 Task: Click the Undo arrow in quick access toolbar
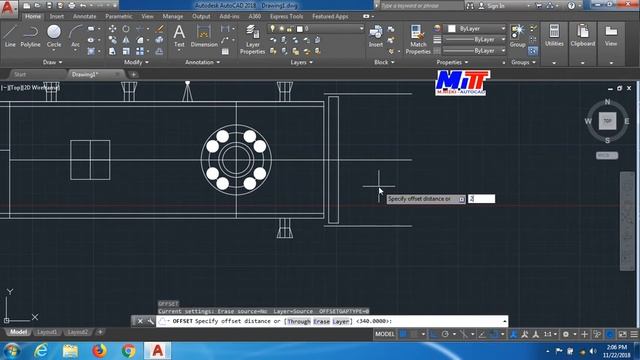pos(83,6)
